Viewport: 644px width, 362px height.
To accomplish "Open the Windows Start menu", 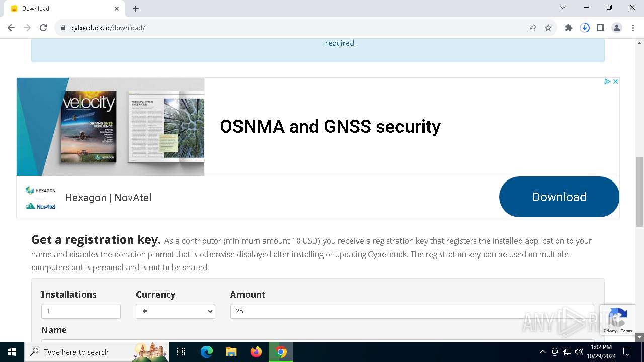I will pos(12,352).
